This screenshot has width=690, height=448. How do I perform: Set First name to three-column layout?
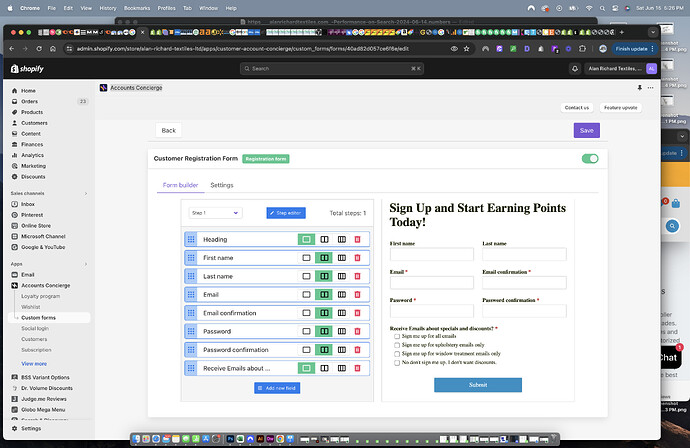[x=342, y=258]
